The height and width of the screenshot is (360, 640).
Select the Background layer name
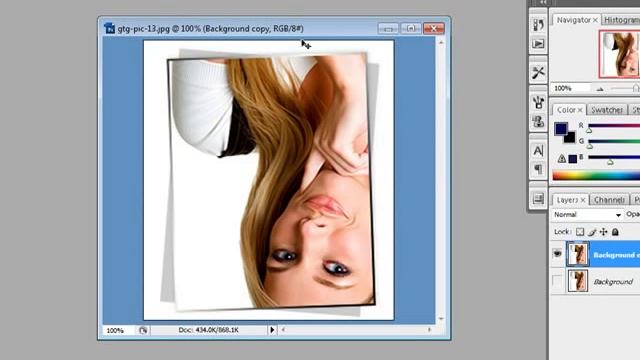click(x=613, y=282)
